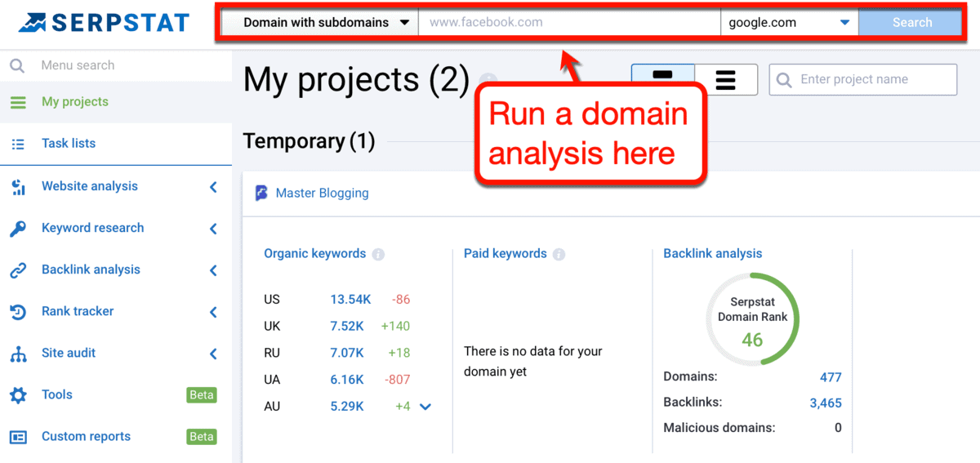This screenshot has height=463, width=980.
Task: Click the domain input field www.facebook.com
Action: click(x=569, y=23)
